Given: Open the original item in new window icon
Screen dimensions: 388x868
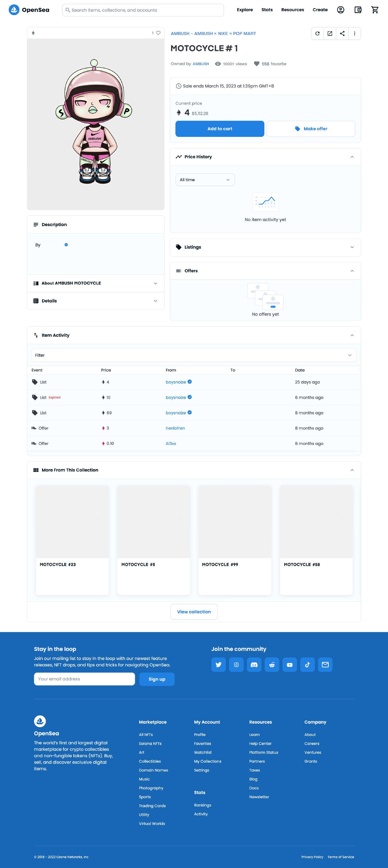Looking at the screenshot, I should (330, 33).
